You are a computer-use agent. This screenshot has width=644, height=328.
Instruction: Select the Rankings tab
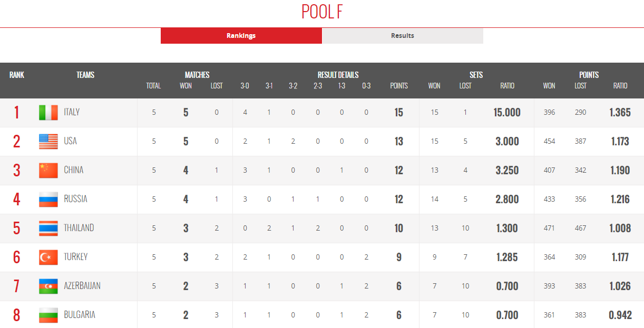click(241, 36)
